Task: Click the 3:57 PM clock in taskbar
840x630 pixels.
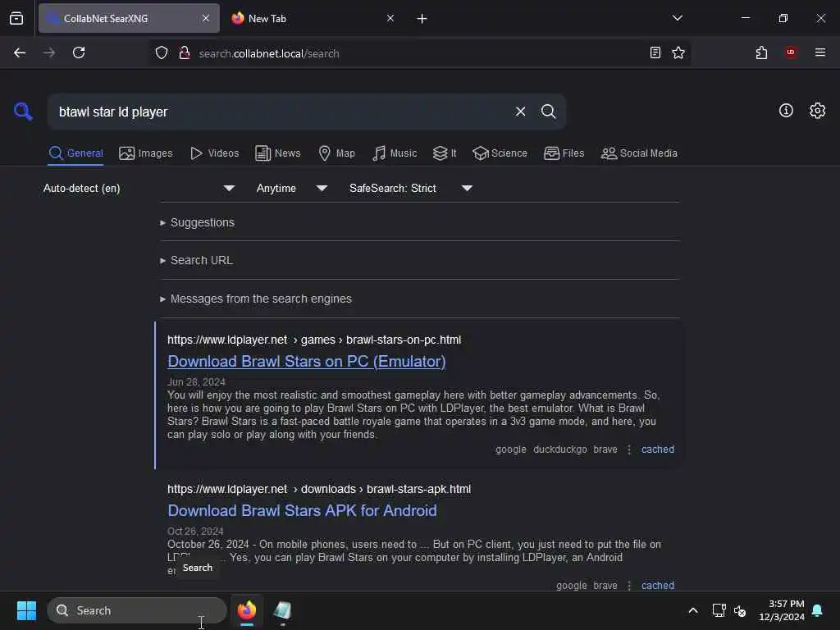Action: (x=782, y=610)
